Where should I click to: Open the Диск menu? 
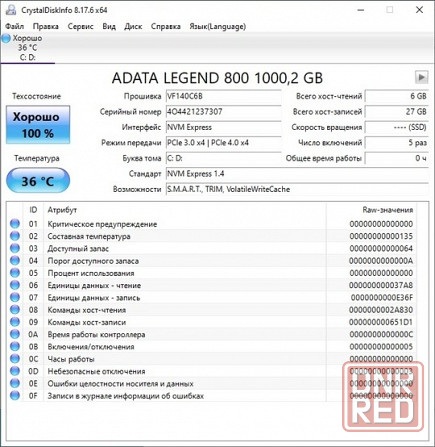pos(133,26)
